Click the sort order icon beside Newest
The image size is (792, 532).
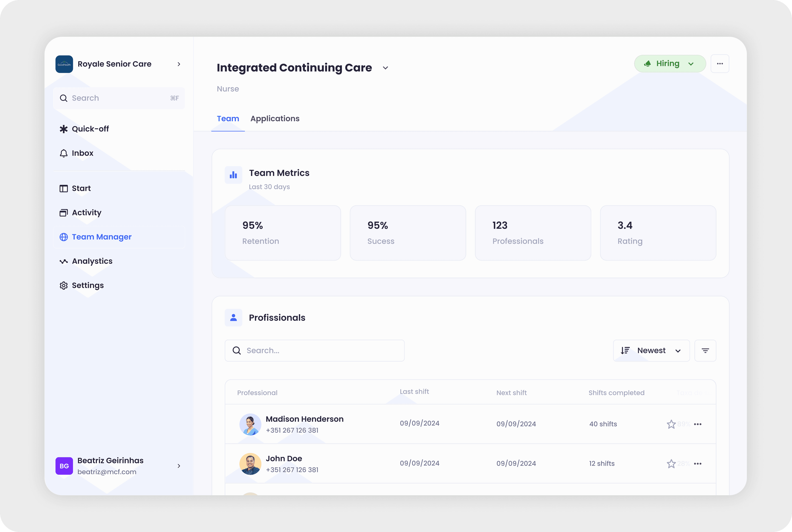click(x=625, y=350)
